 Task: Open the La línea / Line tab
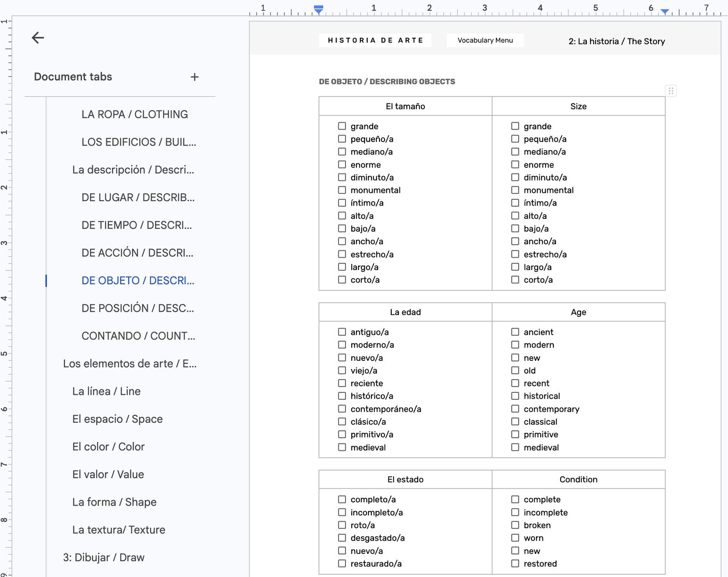click(x=106, y=391)
